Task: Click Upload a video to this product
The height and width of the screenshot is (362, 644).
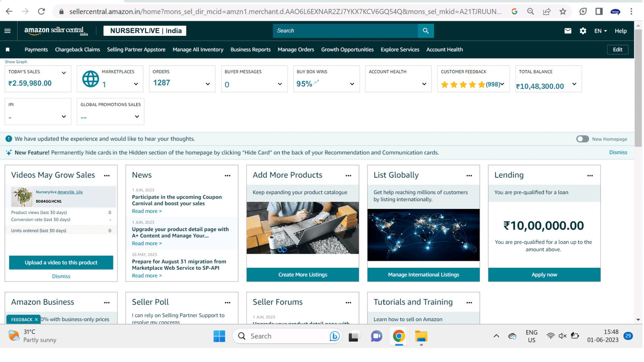Action: click(x=61, y=263)
